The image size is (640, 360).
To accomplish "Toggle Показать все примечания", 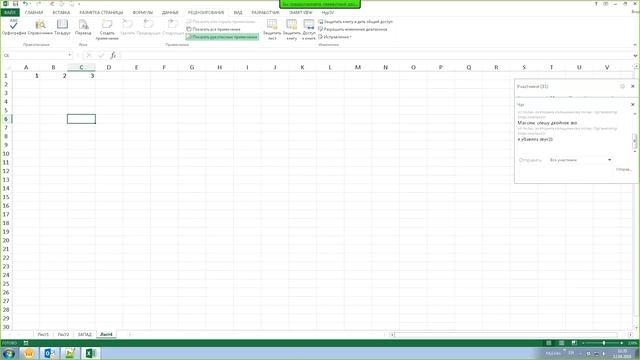I will pos(213,29).
